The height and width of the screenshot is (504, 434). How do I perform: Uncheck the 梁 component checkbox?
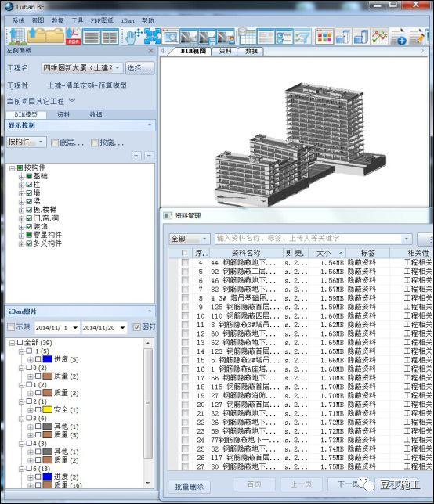29,201
